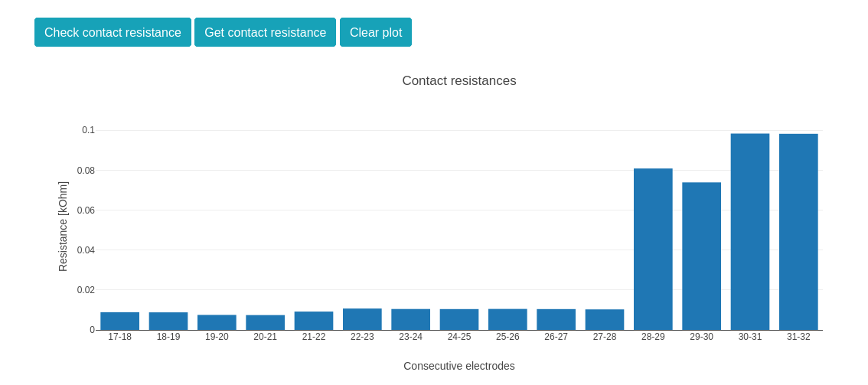Image resolution: width=868 pixels, height=385 pixels.
Task: Select the bar for electrodes 17-18
Action: point(119,321)
